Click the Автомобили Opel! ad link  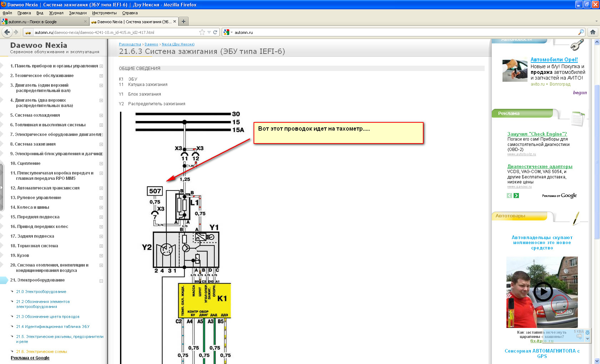click(554, 60)
